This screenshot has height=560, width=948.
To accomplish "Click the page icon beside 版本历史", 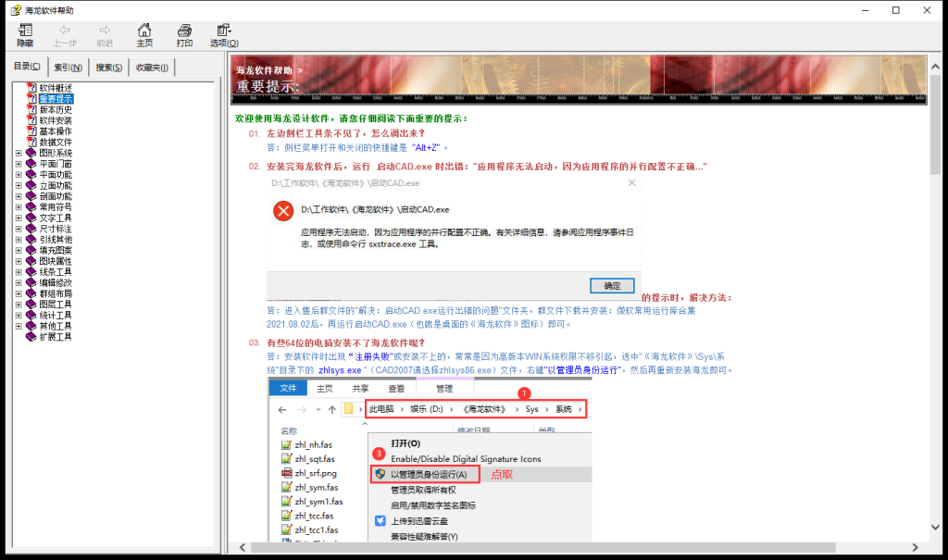I will coord(31,109).
